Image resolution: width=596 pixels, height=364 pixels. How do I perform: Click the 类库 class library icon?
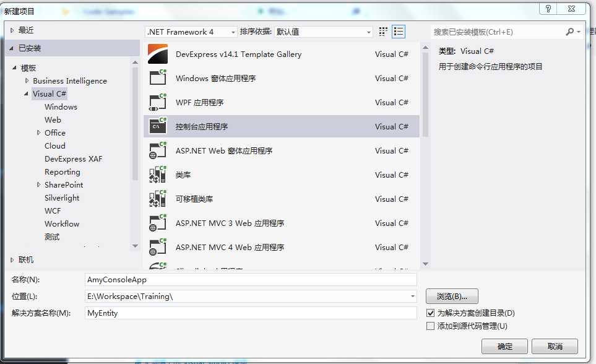(158, 175)
